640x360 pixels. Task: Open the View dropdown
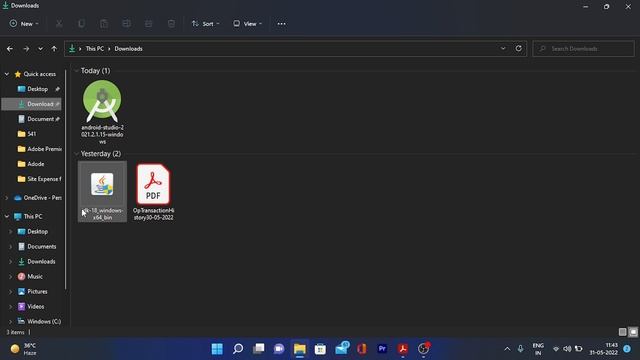tap(247, 24)
